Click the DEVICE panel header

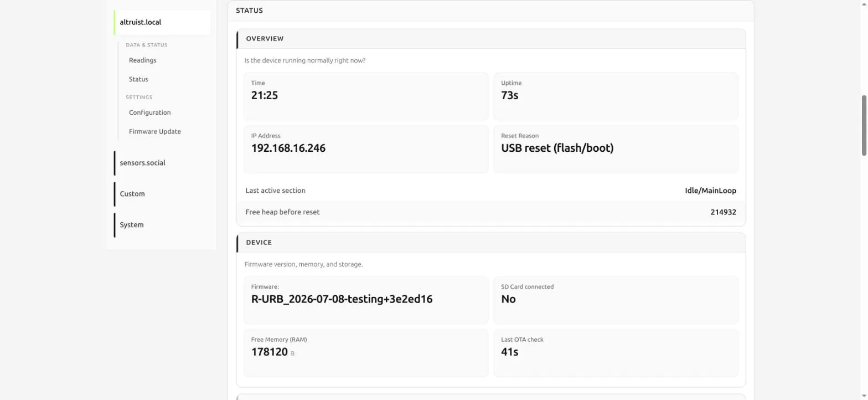(x=491, y=243)
